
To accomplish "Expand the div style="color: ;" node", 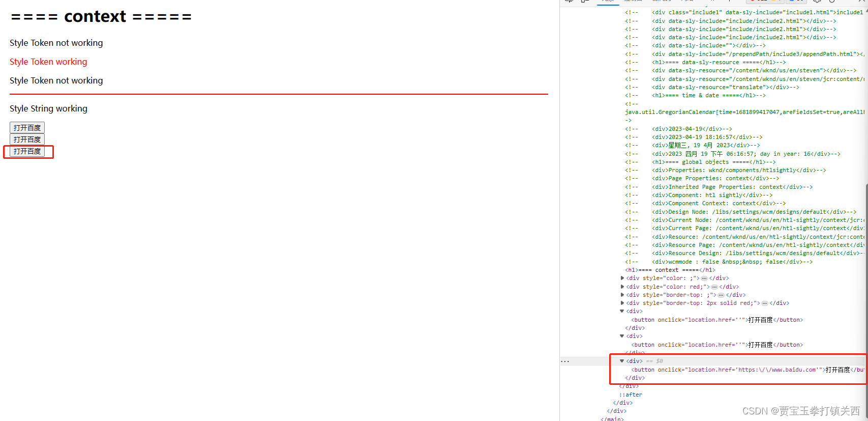I will point(622,278).
